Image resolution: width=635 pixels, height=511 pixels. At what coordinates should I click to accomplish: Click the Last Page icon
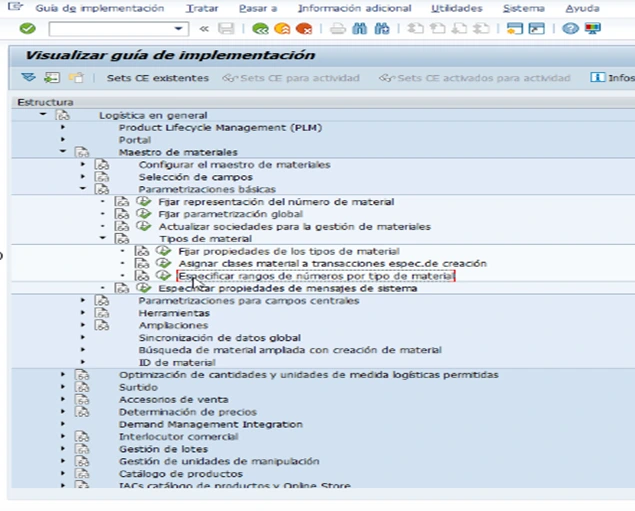pos(482,29)
